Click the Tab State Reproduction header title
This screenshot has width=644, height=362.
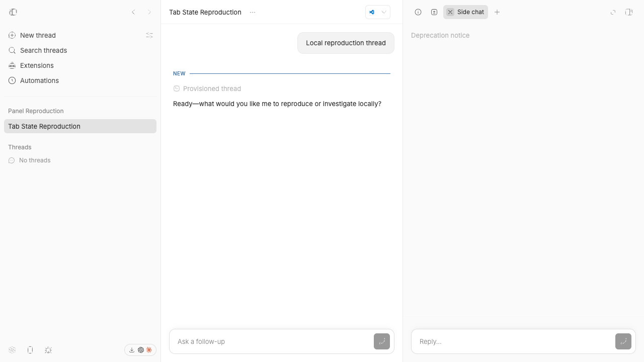point(205,12)
